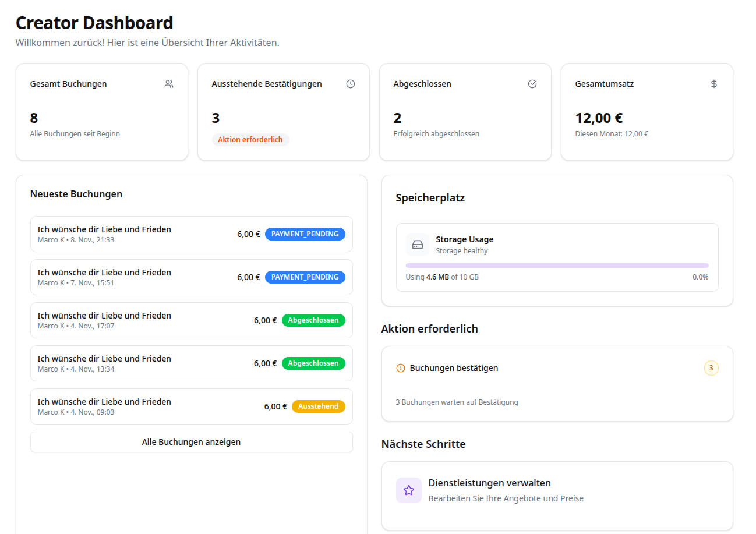The image size is (756, 534).
Task: Click the green Abgeschlossen badge on the 4. Nov 17:07 booking
Action: coord(313,320)
